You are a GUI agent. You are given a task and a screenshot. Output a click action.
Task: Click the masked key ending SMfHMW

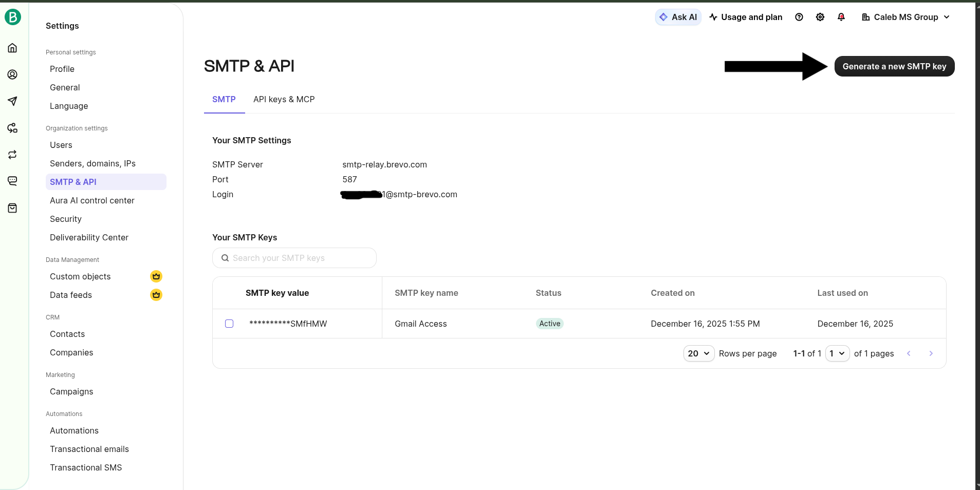288,324
